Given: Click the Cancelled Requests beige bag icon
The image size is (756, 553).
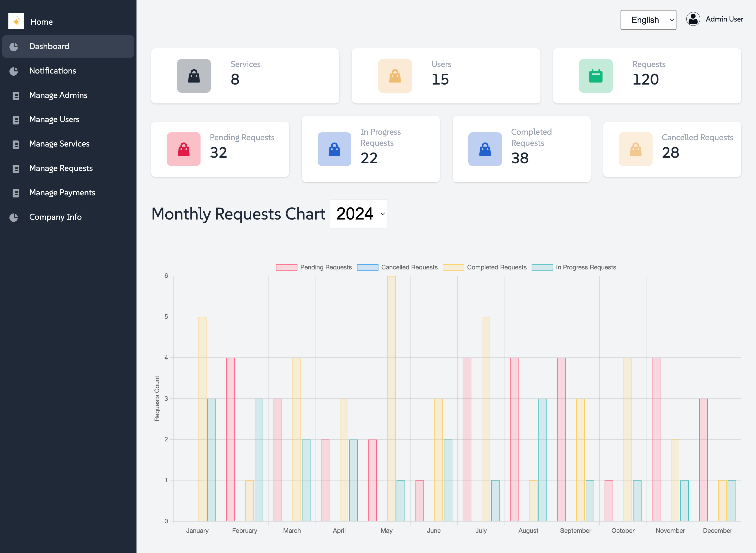Looking at the screenshot, I should pyautogui.click(x=635, y=149).
